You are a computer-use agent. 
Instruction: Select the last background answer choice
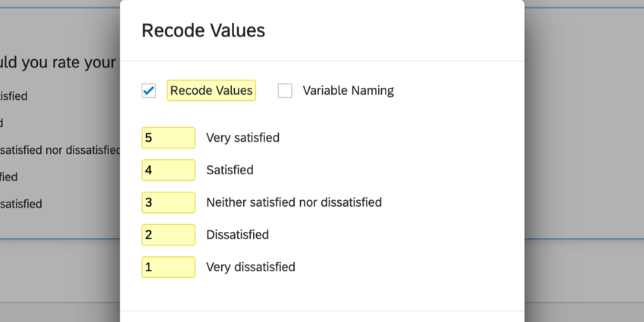21,204
